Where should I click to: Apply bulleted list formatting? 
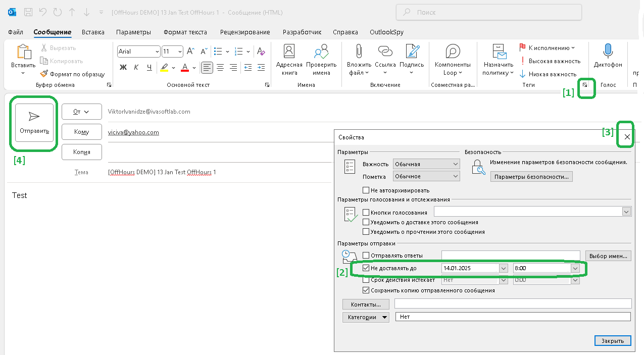click(x=218, y=52)
